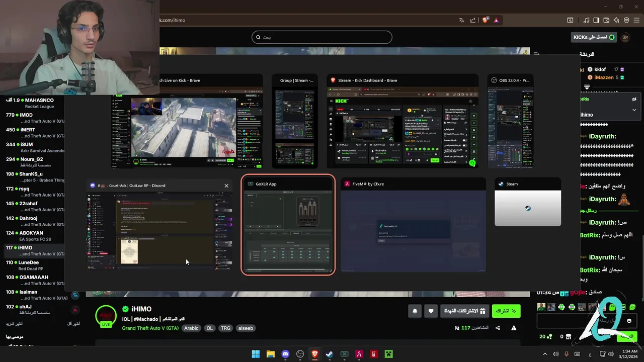Open the Brave Wallet icon
This screenshot has width=644, height=362.
606,20
